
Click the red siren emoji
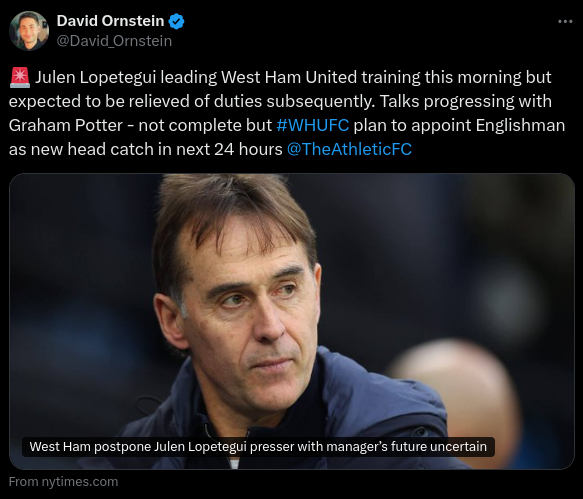pos(20,78)
